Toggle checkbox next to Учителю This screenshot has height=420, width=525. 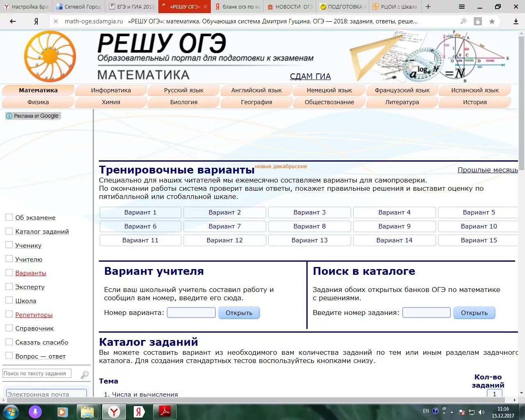(x=9, y=259)
